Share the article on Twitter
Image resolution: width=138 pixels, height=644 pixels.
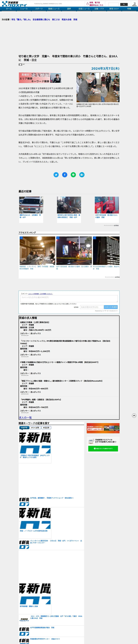click(56, 175)
